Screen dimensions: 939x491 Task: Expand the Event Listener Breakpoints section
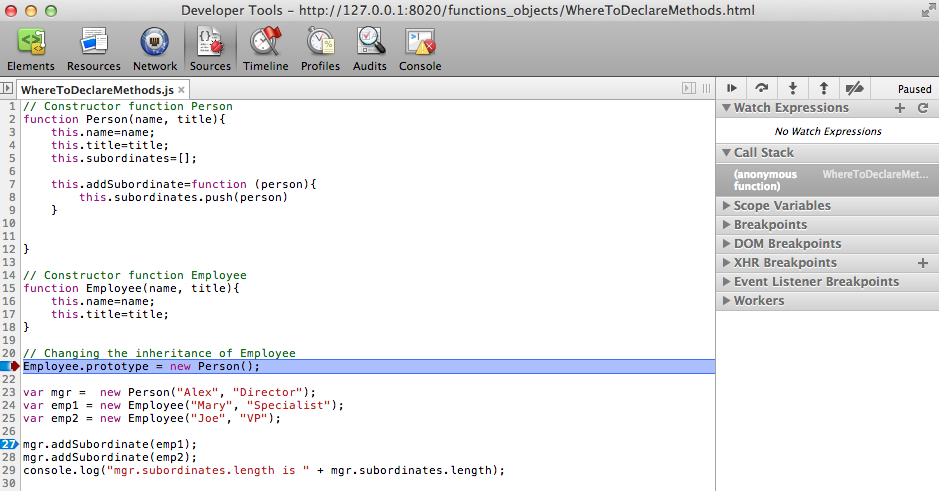click(816, 282)
